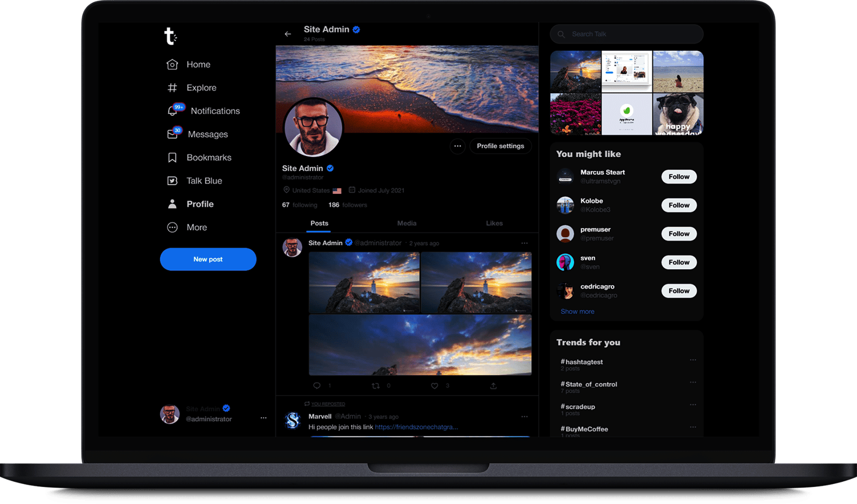Image resolution: width=857 pixels, height=504 pixels.
Task: Open options dots on the Site Admin post
Action: (x=524, y=243)
